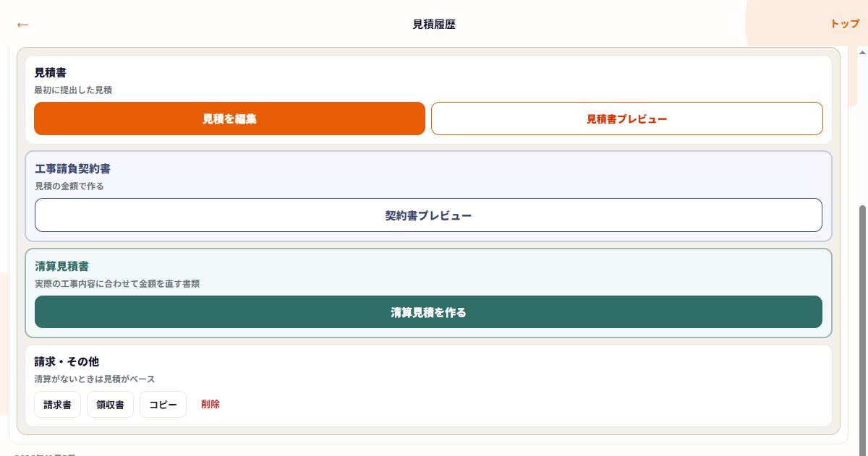Click the 見積書 section heading

(x=51, y=73)
